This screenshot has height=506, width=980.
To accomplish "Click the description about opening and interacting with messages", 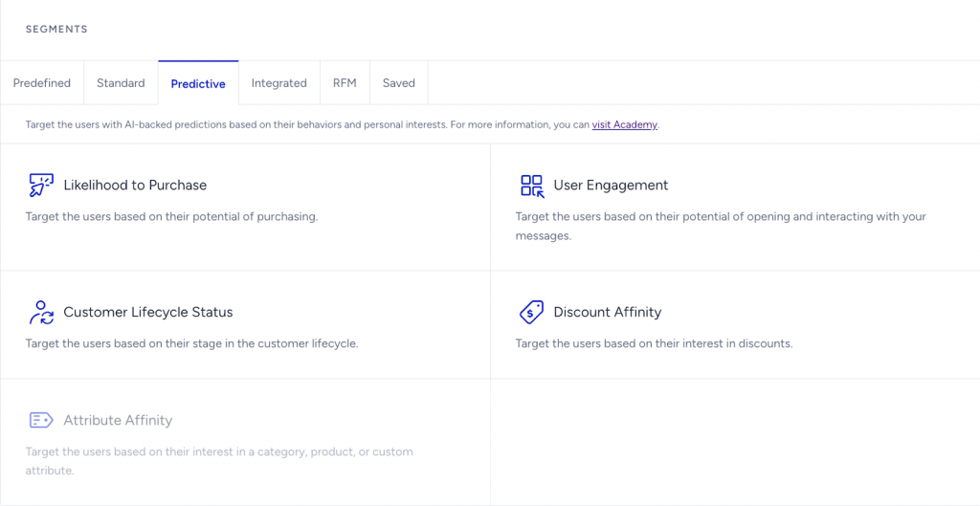I will pyautogui.click(x=720, y=226).
